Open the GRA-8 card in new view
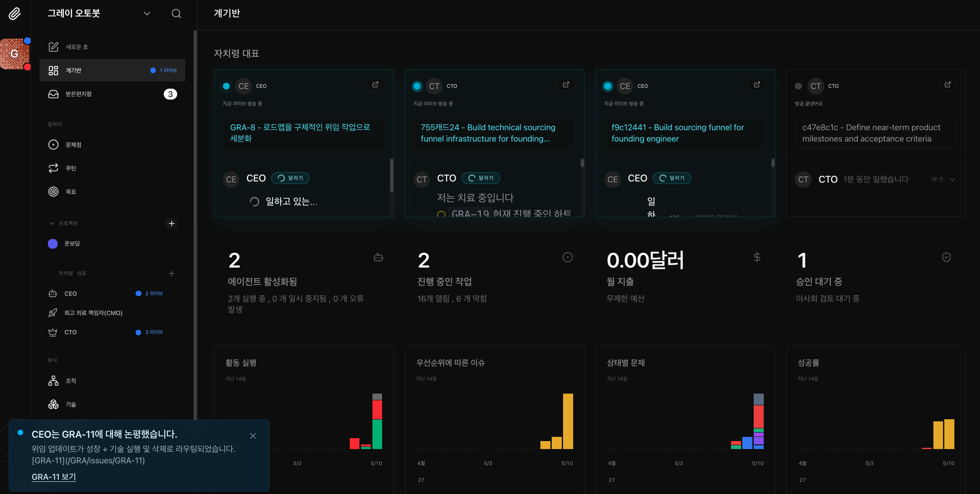 [x=375, y=85]
